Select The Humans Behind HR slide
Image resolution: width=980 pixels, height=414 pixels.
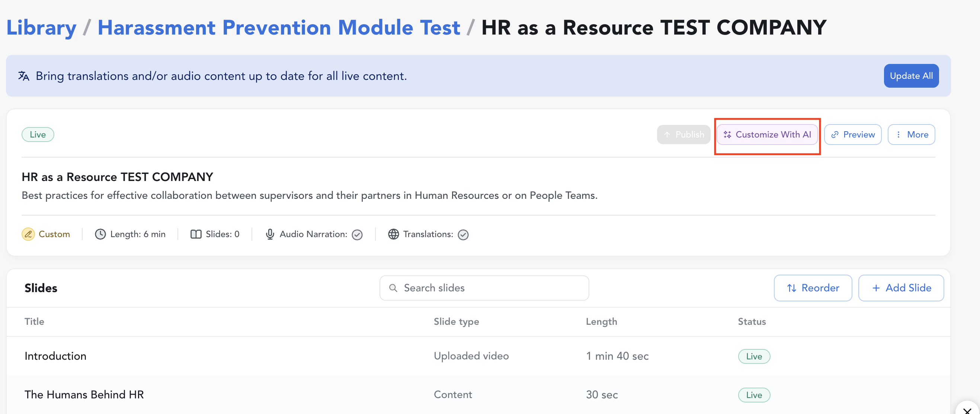coord(84,395)
